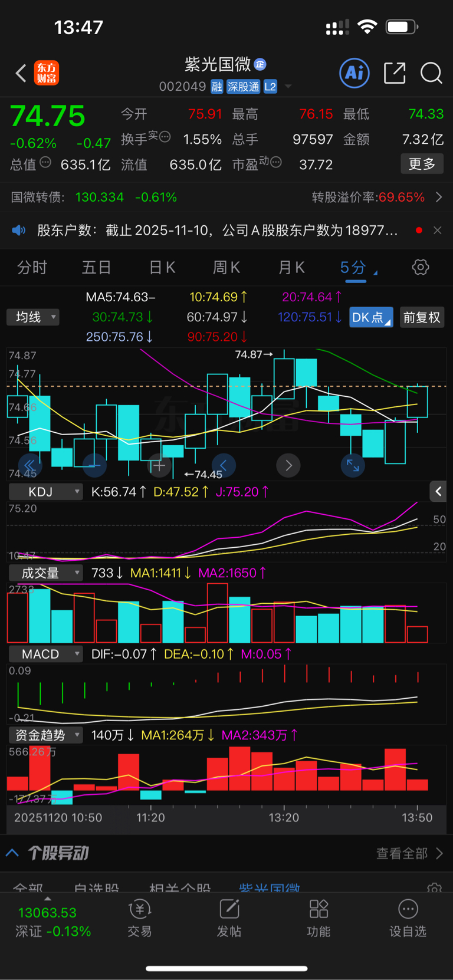Open 均线 indicator dropdown
The width and height of the screenshot is (453, 980).
33,317
